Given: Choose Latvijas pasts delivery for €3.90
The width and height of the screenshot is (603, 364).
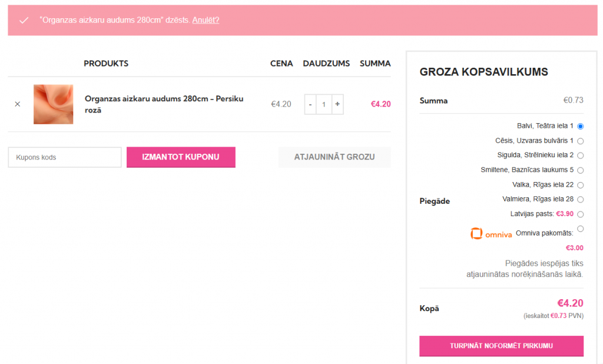Looking at the screenshot, I should [x=580, y=214].
